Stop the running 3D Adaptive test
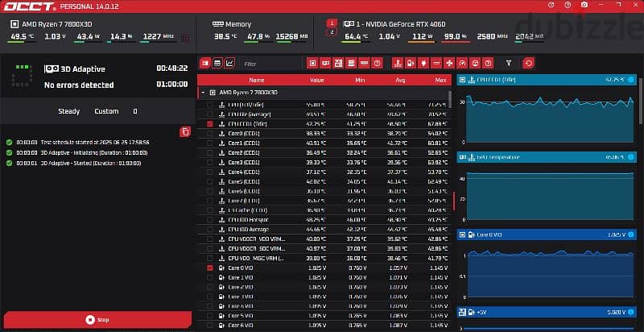 point(97,320)
